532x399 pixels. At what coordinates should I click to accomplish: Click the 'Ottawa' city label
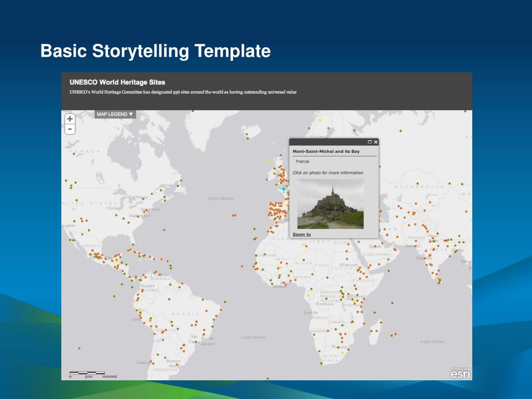click(140, 197)
